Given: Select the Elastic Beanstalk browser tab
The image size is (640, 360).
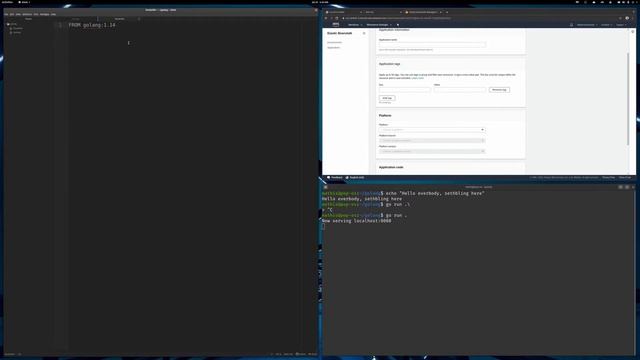Looking at the screenshot, I should coord(423,12).
